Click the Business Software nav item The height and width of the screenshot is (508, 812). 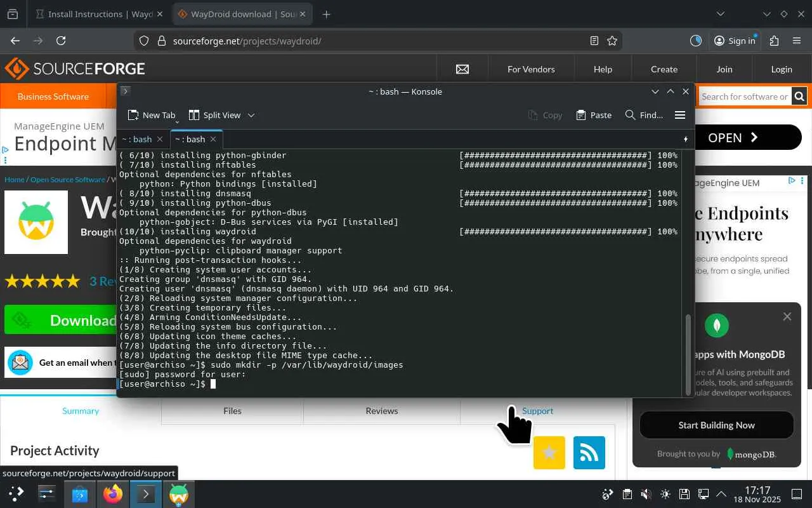click(x=53, y=97)
